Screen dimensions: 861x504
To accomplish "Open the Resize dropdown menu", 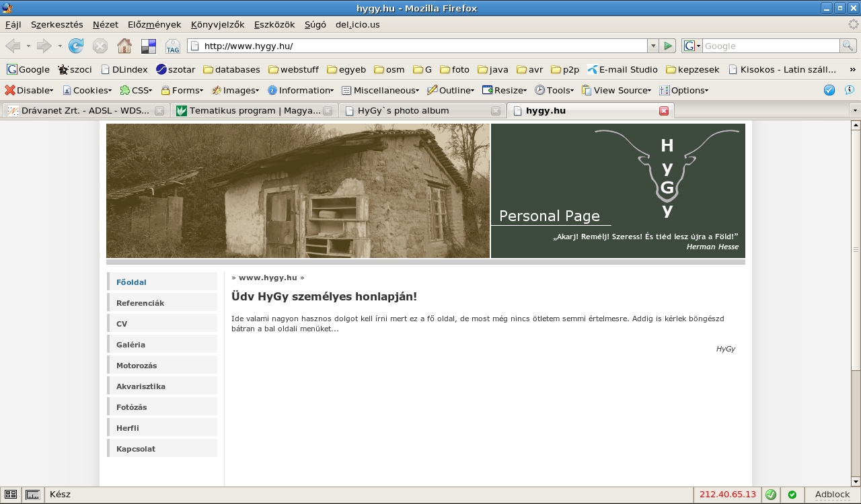I will pos(504,90).
